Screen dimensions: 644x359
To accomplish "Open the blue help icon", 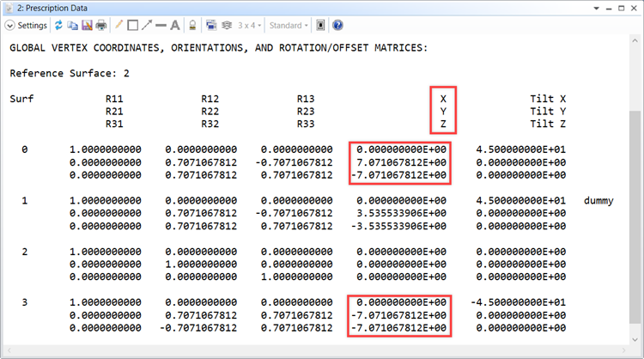I will click(x=337, y=26).
